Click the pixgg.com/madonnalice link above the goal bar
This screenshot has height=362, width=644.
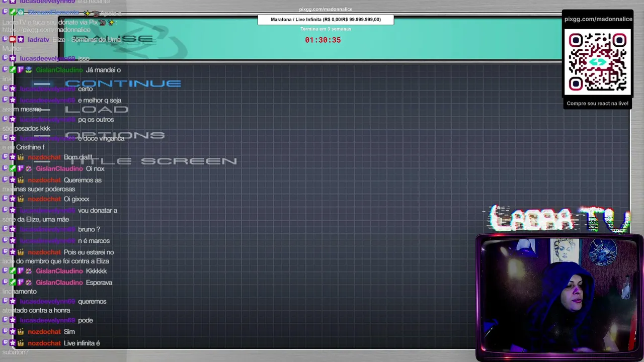[326, 9]
